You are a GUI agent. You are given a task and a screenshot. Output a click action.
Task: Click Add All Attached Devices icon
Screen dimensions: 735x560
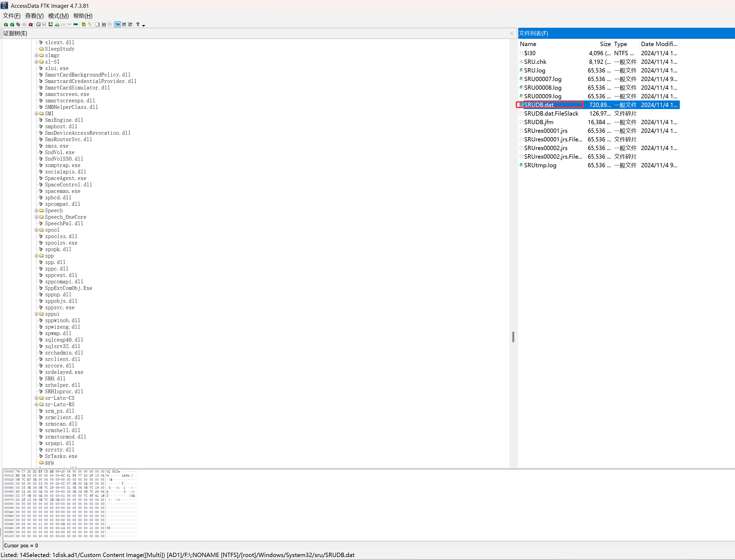(x=12, y=24)
